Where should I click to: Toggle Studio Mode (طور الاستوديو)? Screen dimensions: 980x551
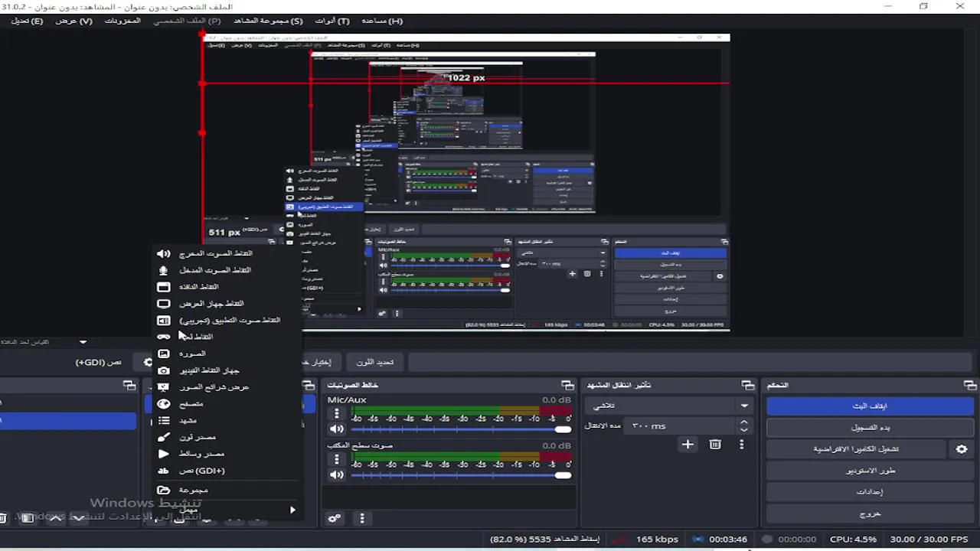click(871, 471)
